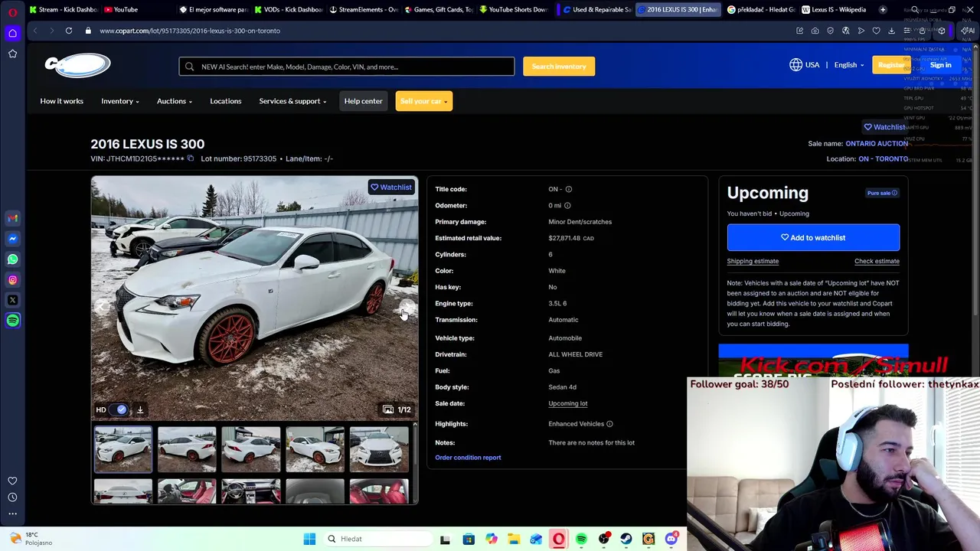Viewport: 980px width, 551px height.
Task: Select the first car photo thumbnail
Action: (x=123, y=449)
